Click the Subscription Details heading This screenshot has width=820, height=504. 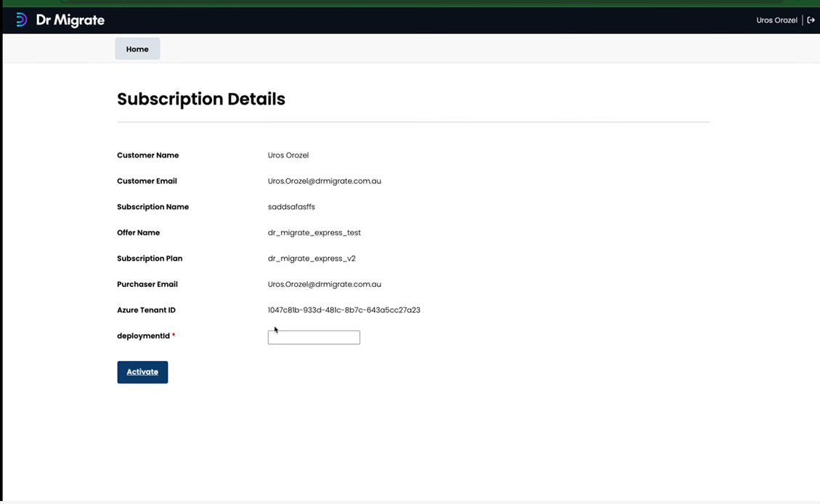pos(200,99)
